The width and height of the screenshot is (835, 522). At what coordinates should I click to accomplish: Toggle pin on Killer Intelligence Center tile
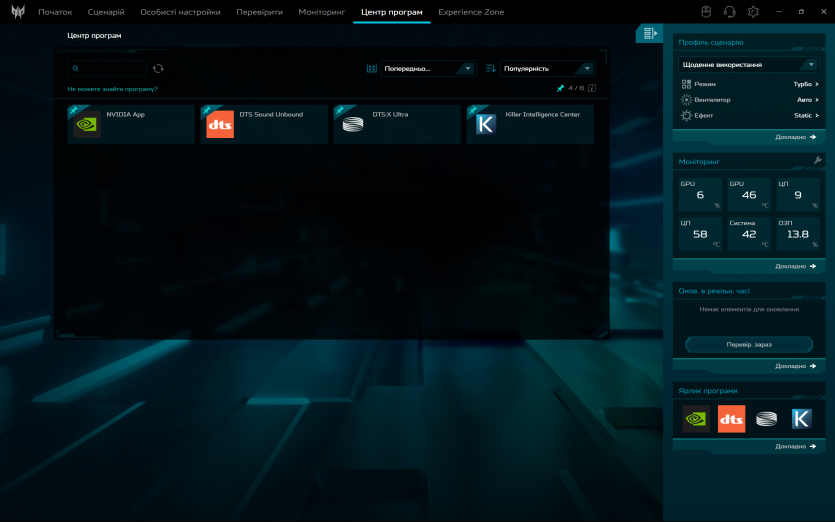[x=472, y=110]
